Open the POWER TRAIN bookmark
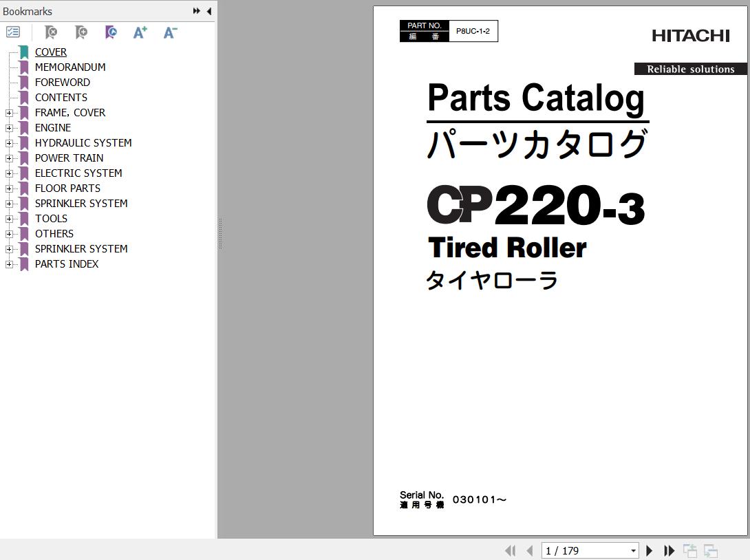The height and width of the screenshot is (560, 750). [x=69, y=158]
